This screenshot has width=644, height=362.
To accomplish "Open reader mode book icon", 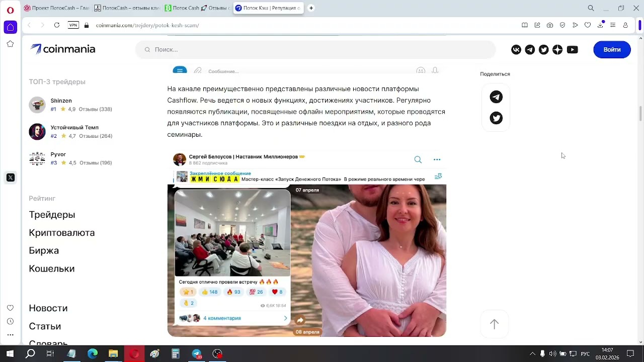I will (525, 25).
